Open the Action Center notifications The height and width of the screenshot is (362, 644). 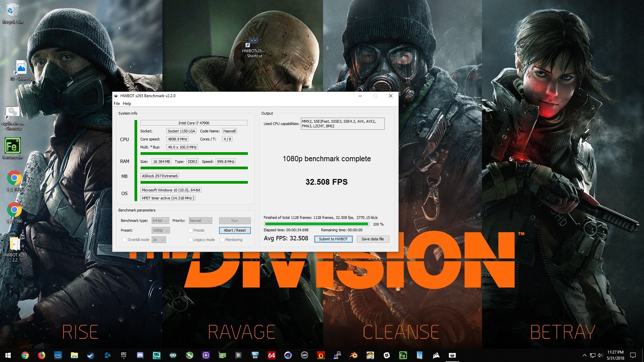[x=633, y=355]
